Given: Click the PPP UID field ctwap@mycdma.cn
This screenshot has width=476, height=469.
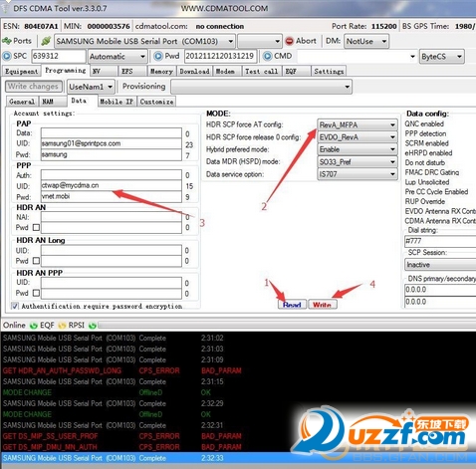Looking at the screenshot, I should click(112, 185).
